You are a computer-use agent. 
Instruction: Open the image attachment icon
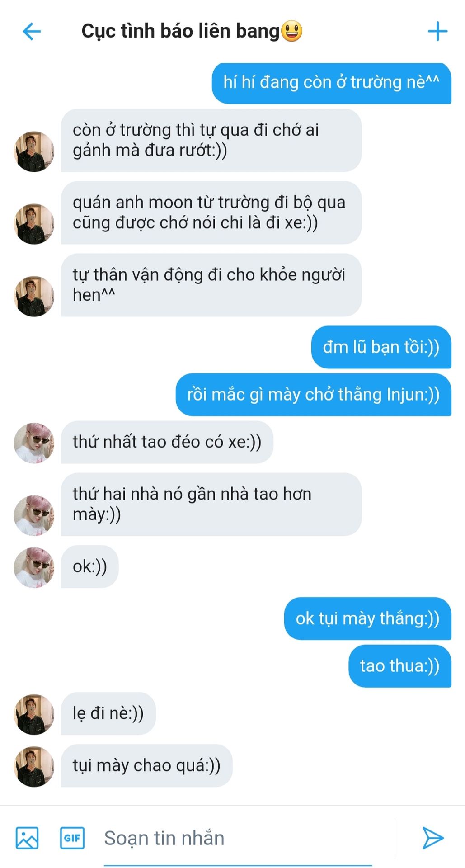[27, 838]
